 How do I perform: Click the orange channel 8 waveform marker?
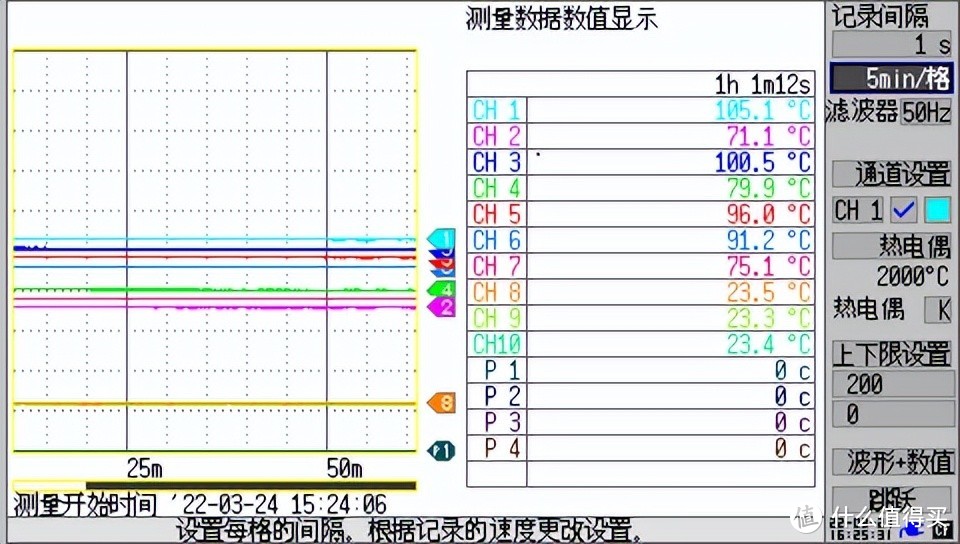pos(441,403)
